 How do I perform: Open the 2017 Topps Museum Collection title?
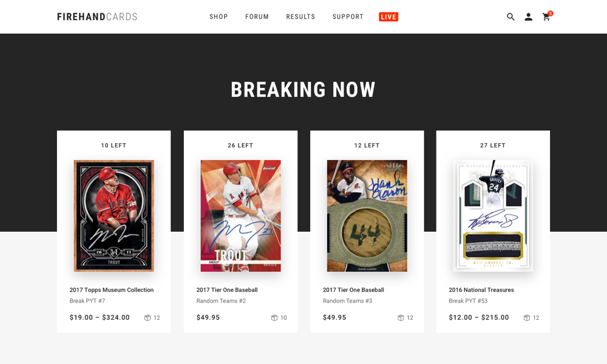[112, 290]
